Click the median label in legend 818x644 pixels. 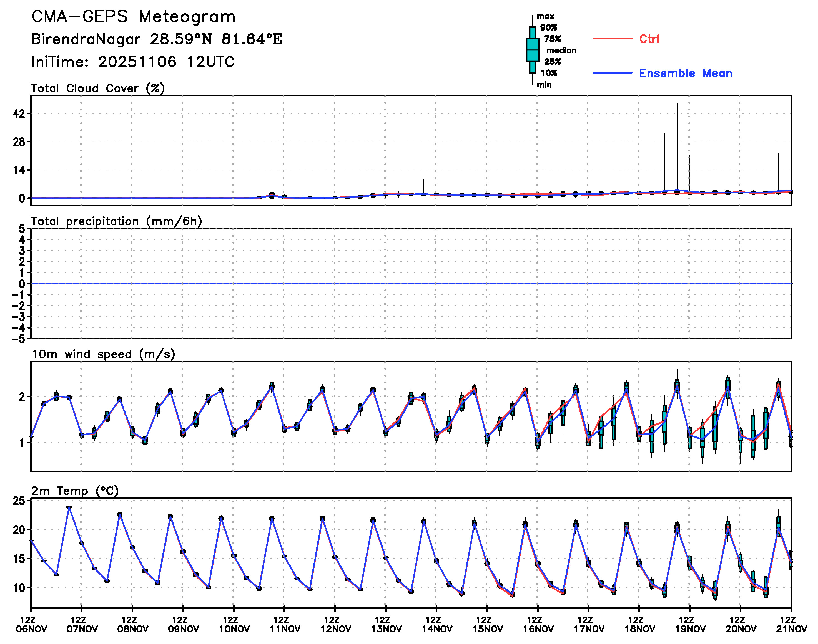(x=561, y=50)
